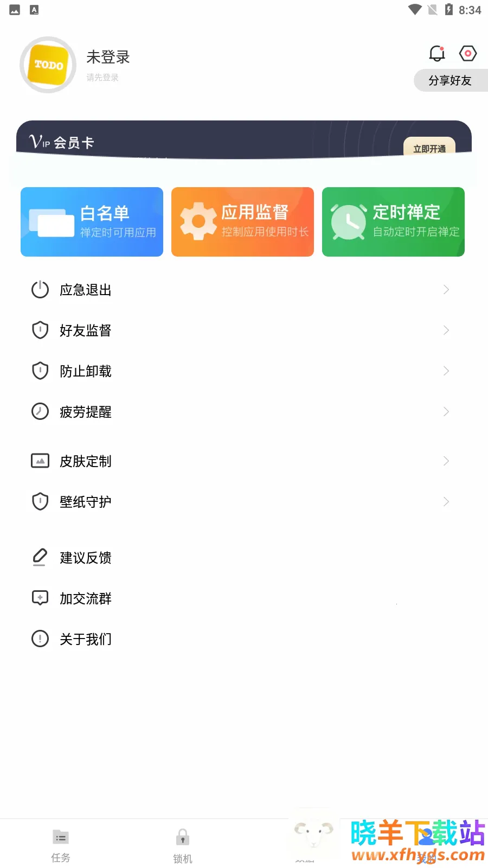Tap the 疲劳提醒 clock icon
Viewport: 488px width, 868px height.
coord(40,412)
